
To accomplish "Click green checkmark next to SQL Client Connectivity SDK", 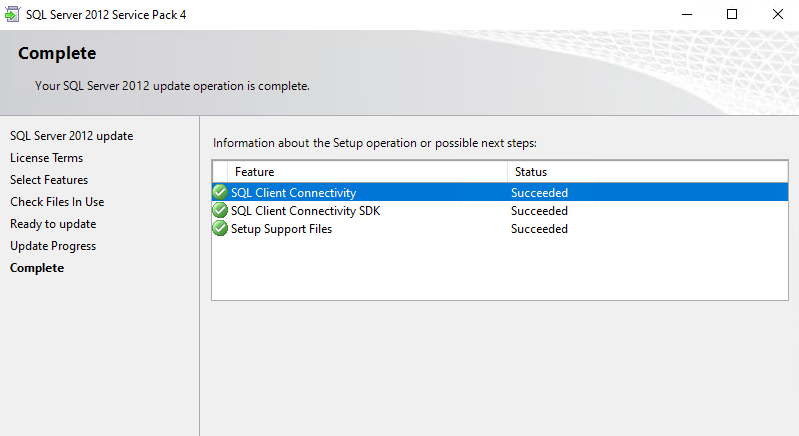I will [220, 211].
